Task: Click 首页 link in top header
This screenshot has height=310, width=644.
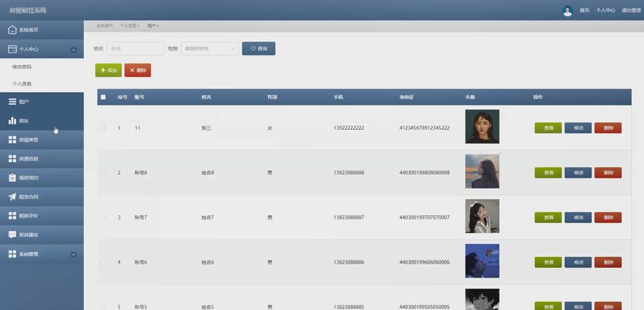Action: point(584,11)
